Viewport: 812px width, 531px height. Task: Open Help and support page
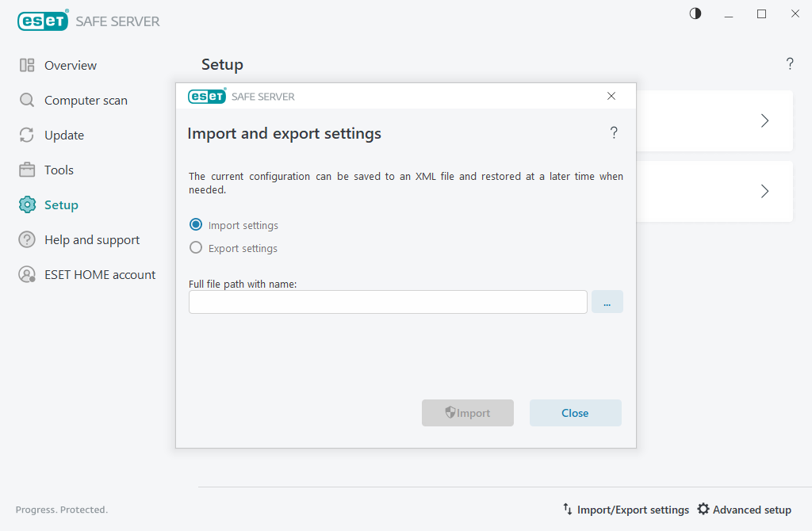pos(92,239)
